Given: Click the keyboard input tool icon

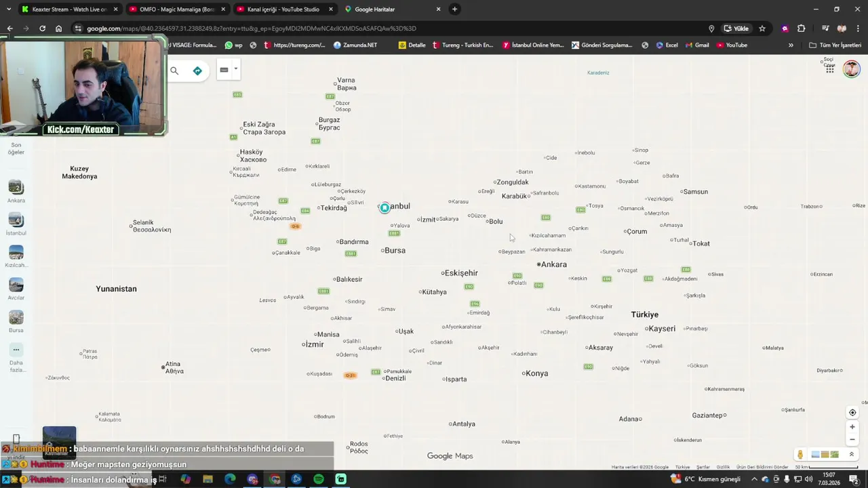Looking at the screenshot, I should [224, 70].
